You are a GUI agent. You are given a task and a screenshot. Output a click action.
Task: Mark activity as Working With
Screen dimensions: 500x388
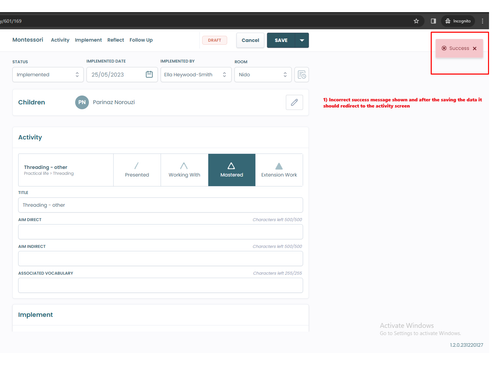click(184, 170)
